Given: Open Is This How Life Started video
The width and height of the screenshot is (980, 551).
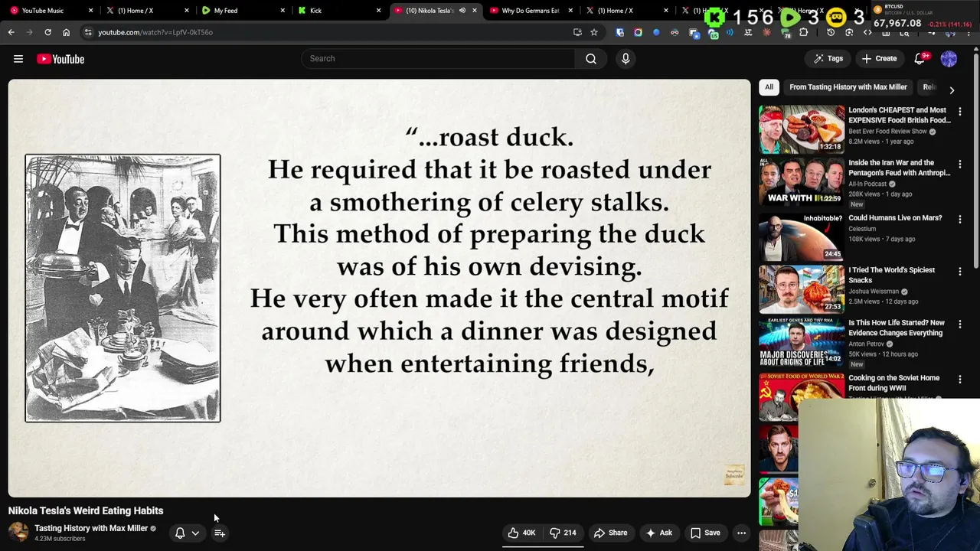Looking at the screenshot, I should [x=896, y=328].
